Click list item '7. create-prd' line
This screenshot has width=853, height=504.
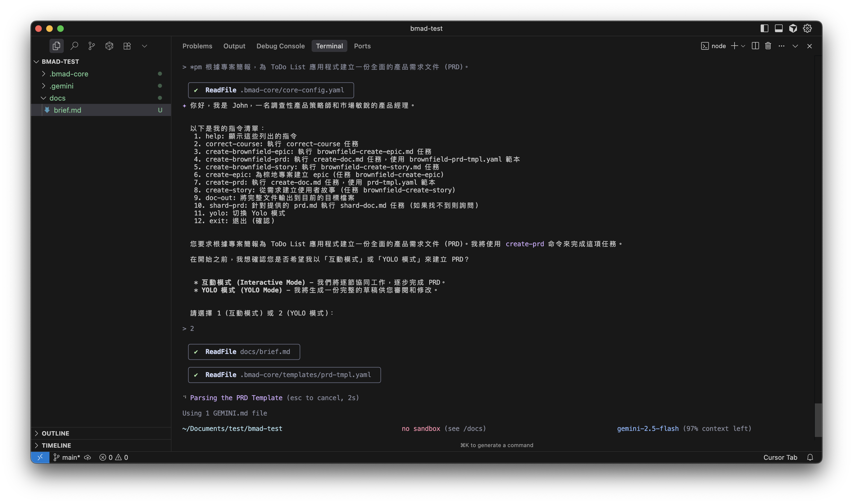click(x=314, y=182)
